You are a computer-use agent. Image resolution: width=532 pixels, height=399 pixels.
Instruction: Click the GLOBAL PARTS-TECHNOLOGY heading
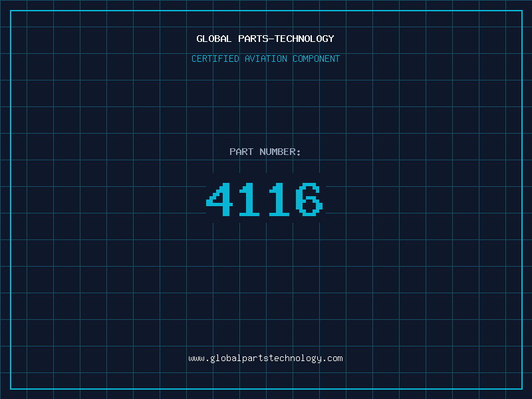click(265, 39)
